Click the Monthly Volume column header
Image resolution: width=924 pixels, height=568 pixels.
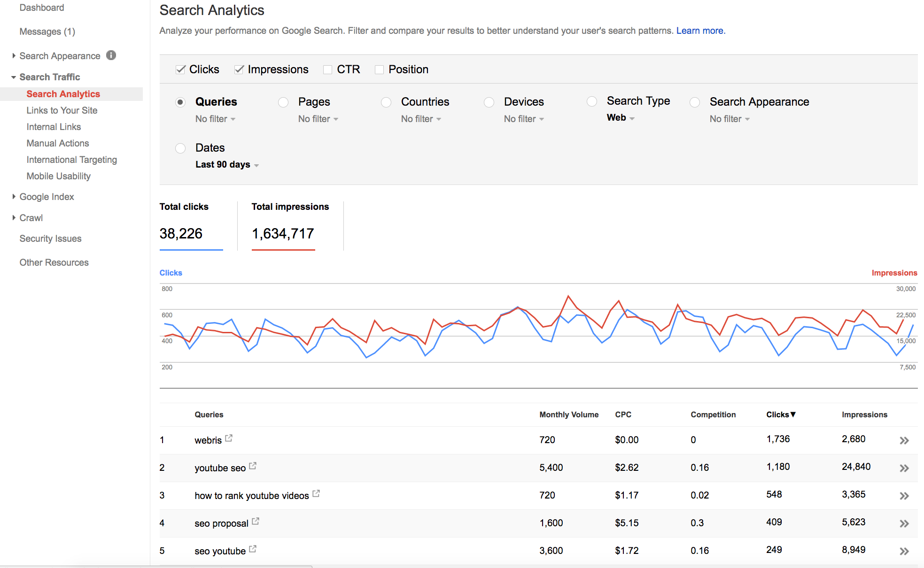tap(569, 414)
